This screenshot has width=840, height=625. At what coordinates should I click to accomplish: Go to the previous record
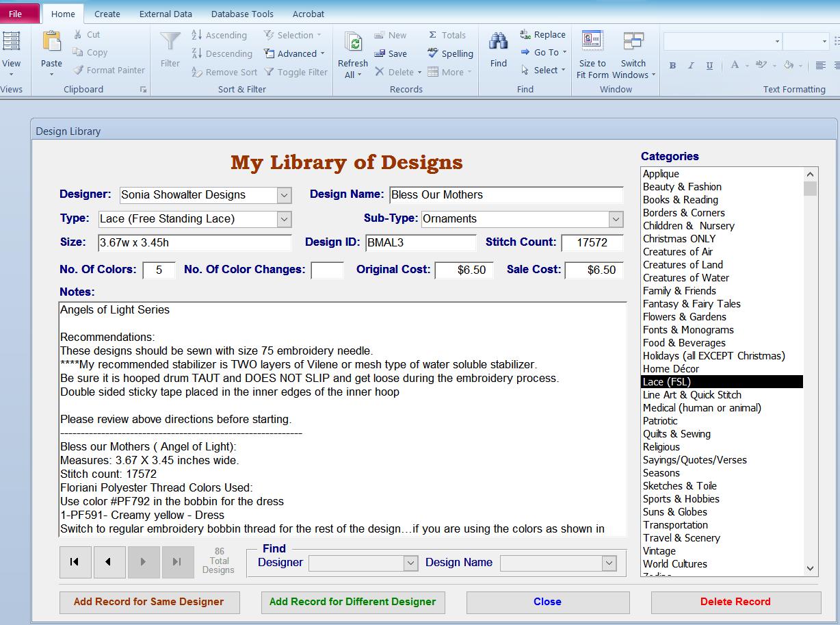[x=109, y=562]
